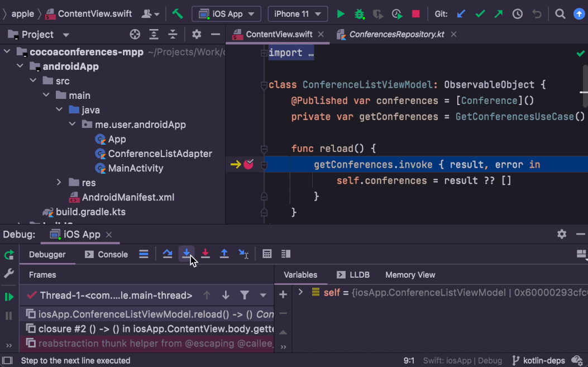Image resolution: width=588 pixels, height=367 pixels.
Task: Switch to the Console tab
Action: click(106, 254)
